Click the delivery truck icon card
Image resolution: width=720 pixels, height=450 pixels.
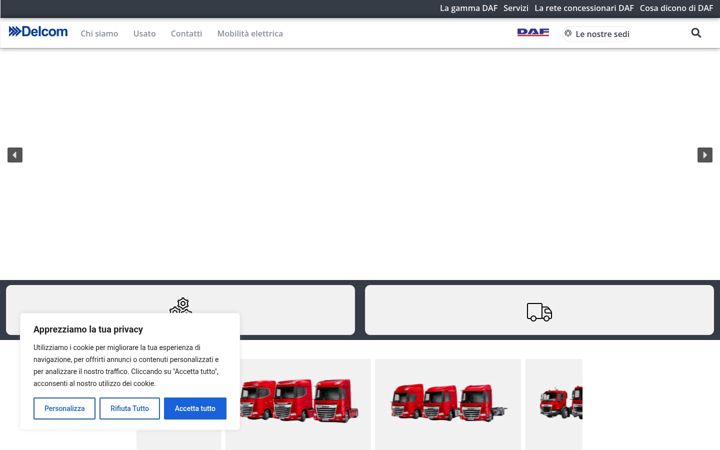coord(540,310)
